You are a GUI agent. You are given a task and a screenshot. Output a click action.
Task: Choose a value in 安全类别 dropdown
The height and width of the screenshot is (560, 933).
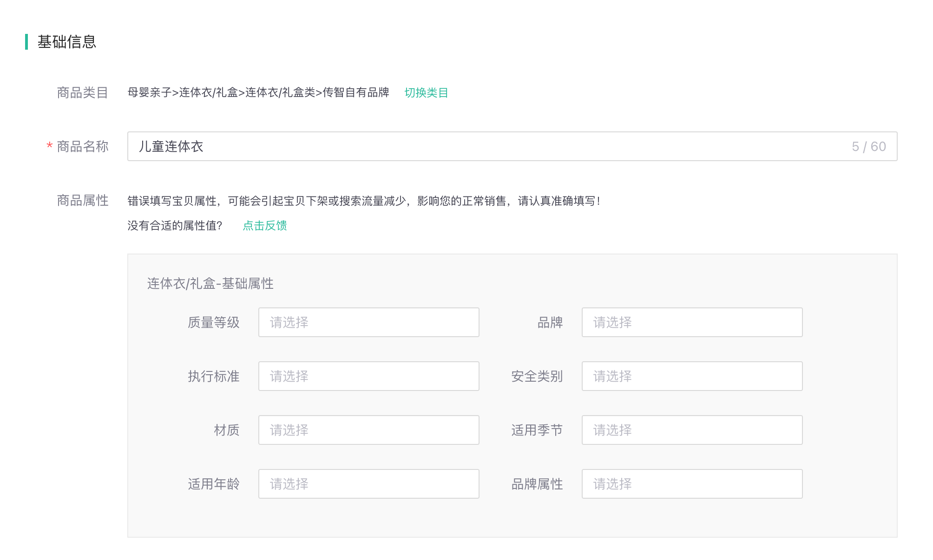pyautogui.click(x=692, y=376)
